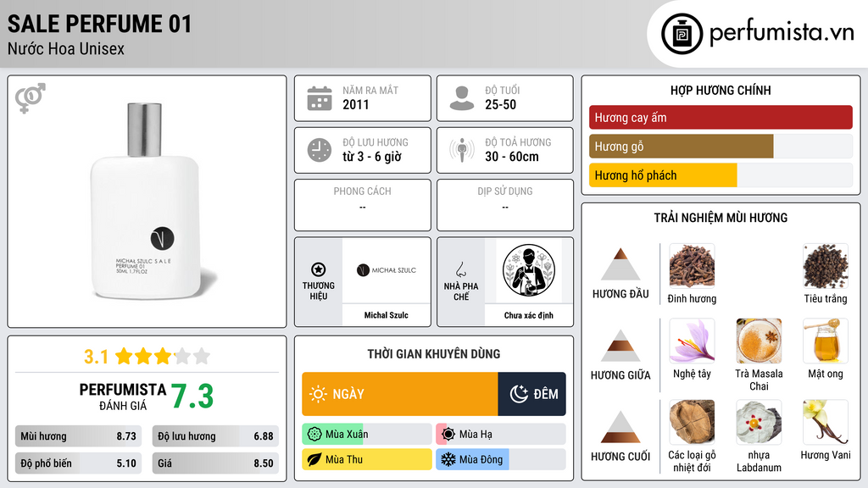Click the Giá 8.50 score bar

coord(215,463)
